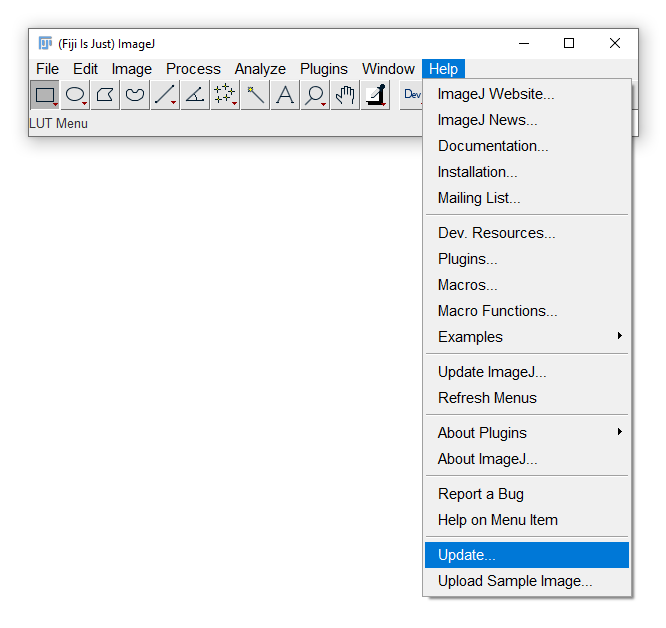Choose Help on Menu Item
Image resolution: width=666 pixels, height=628 pixels.
(x=527, y=520)
